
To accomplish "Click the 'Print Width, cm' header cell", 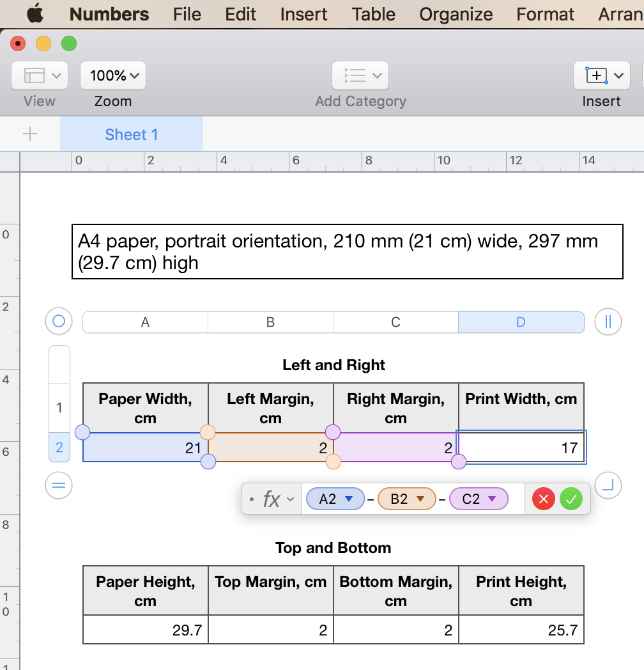I will coord(521,408).
